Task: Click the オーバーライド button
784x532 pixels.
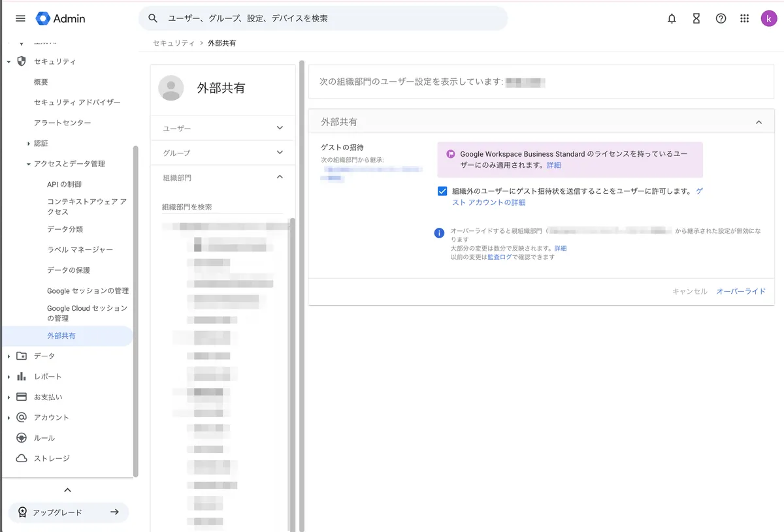Action: (x=741, y=291)
